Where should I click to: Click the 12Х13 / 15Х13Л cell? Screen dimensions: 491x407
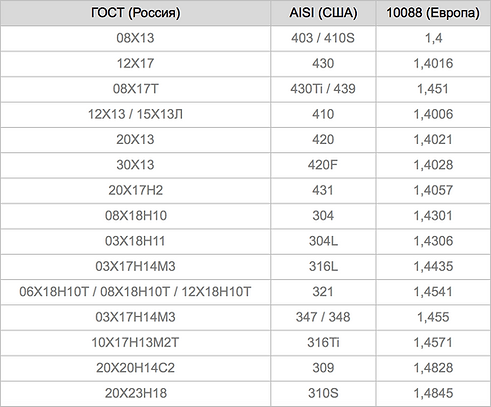(135, 114)
